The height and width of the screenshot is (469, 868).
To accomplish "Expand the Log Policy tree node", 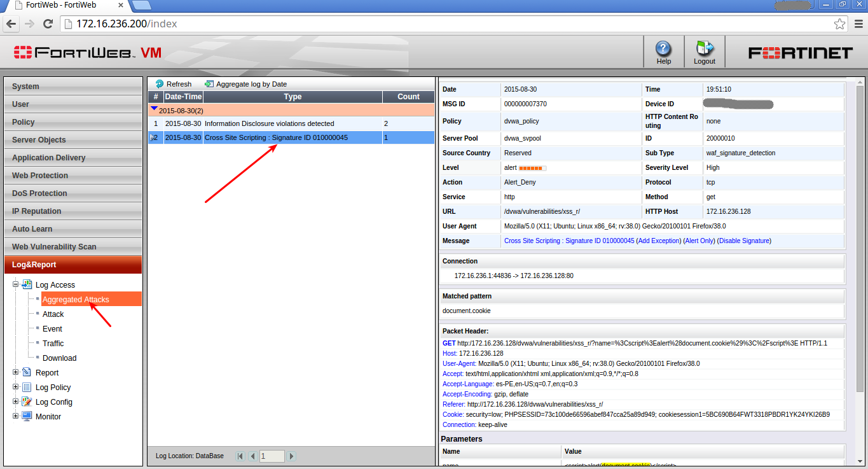I will [x=16, y=387].
